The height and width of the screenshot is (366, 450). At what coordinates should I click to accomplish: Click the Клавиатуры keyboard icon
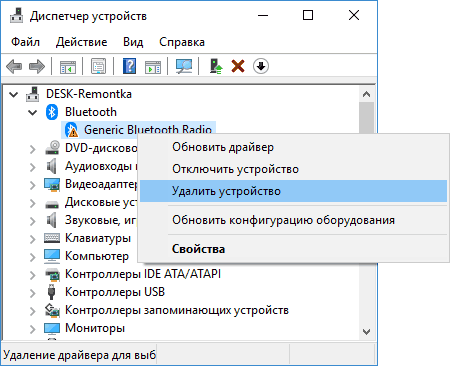click(52, 238)
